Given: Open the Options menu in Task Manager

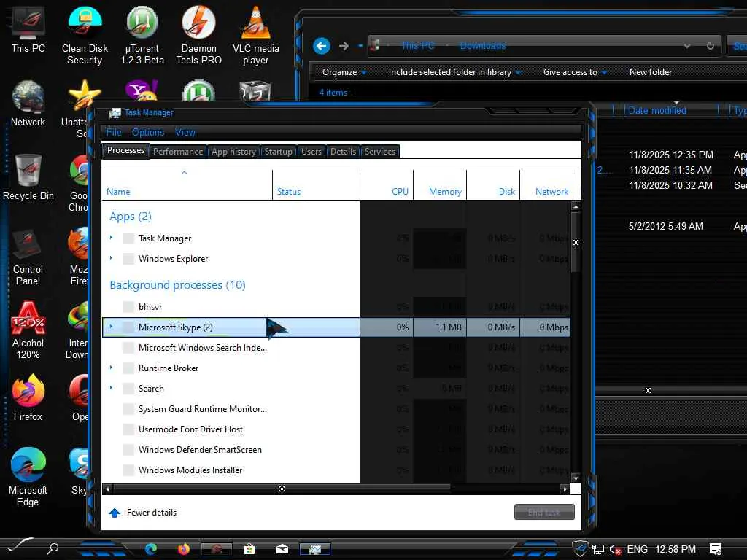Looking at the screenshot, I should pos(148,133).
